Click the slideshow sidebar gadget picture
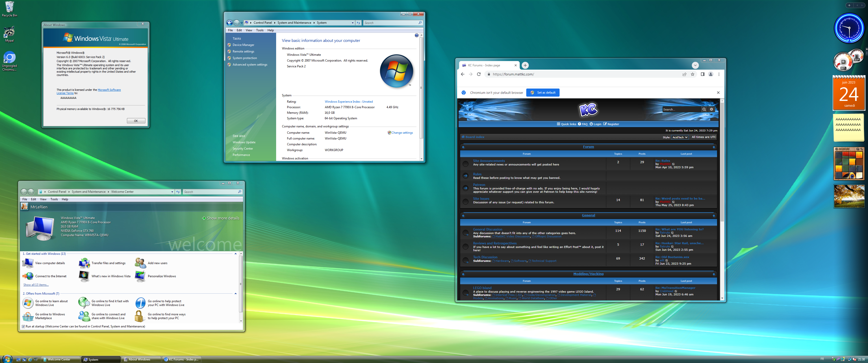This screenshot has width=868, height=363. click(849, 196)
